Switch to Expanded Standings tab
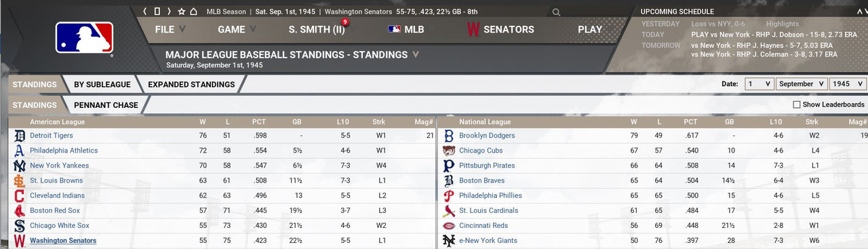 [191, 85]
